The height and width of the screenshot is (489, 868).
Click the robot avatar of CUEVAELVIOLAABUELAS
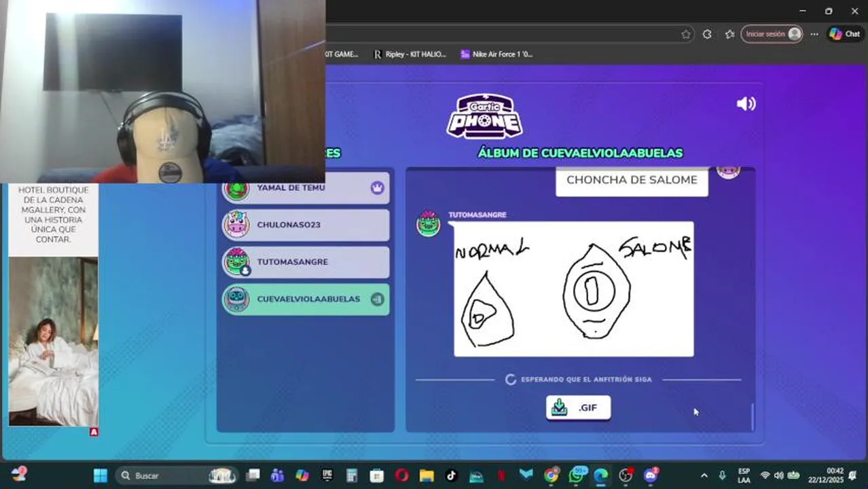coord(237,299)
